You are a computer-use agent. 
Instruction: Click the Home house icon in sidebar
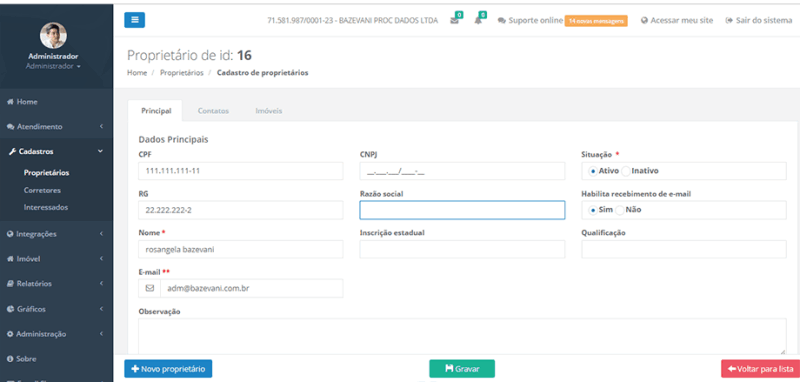[10, 102]
